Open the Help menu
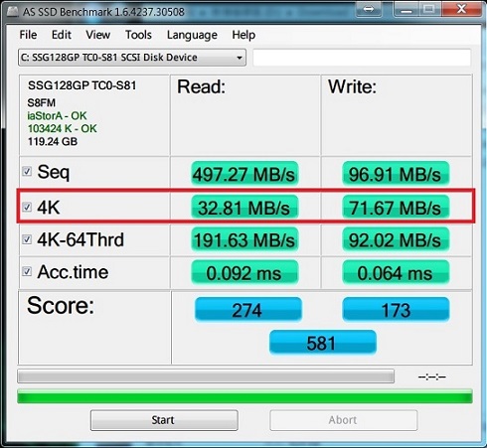 pyautogui.click(x=243, y=35)
